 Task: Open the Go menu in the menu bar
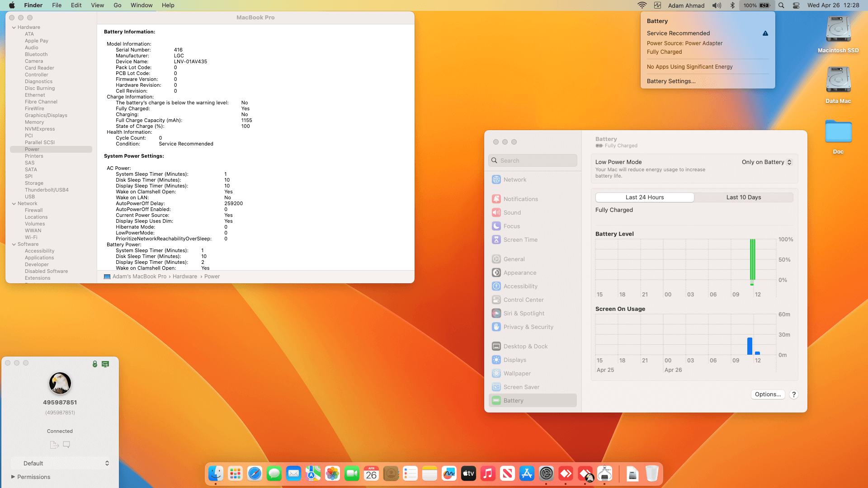[x=118, y=5]
